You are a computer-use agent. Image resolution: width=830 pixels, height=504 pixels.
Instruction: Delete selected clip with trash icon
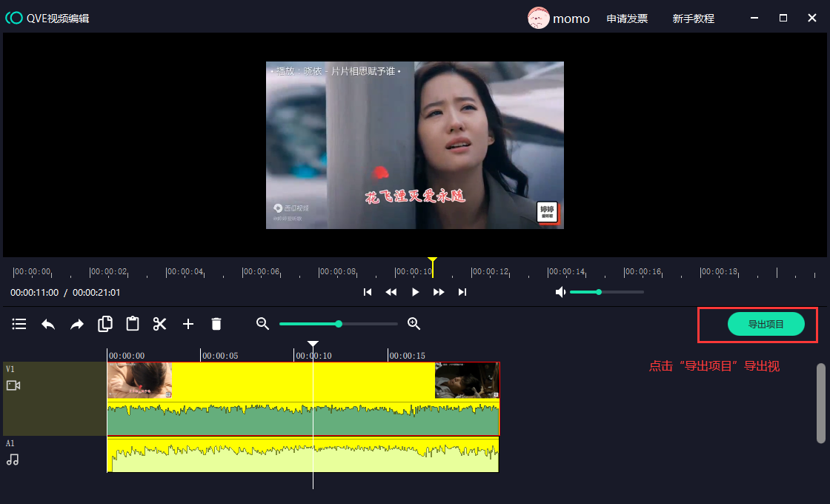216,324
